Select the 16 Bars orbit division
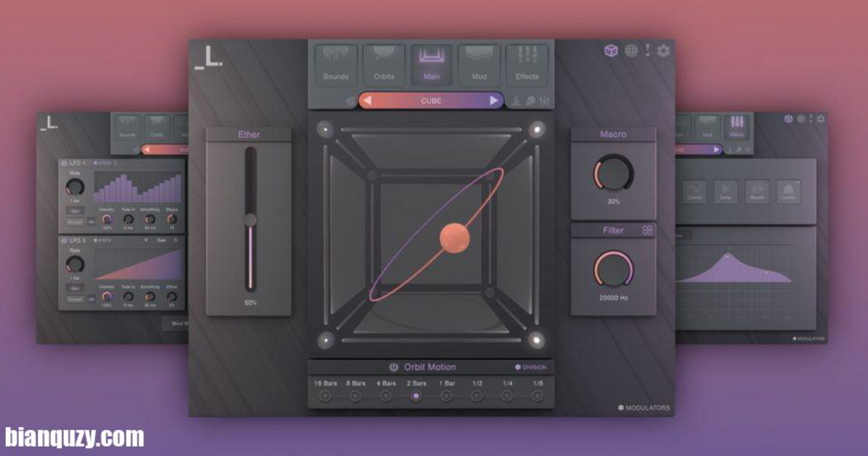Image resolution: width=868 pixels, height=456 pixels. (324, 396)
